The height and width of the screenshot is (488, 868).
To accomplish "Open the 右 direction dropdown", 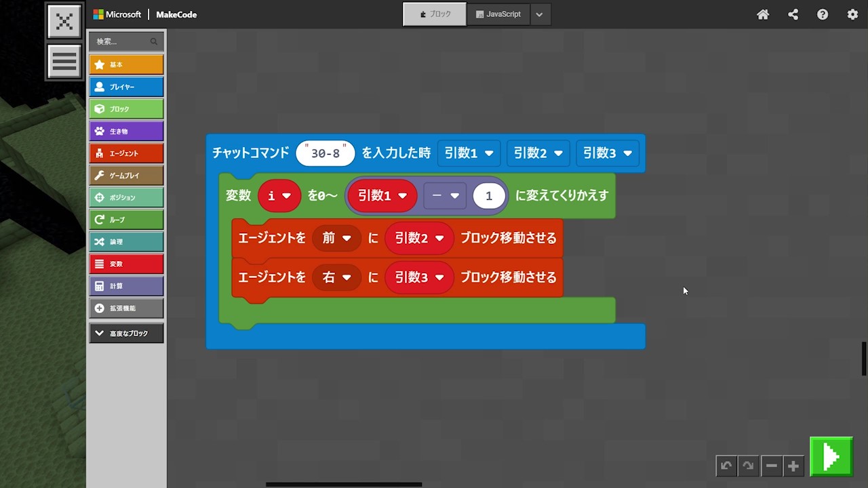I will [x=336, y=278].
